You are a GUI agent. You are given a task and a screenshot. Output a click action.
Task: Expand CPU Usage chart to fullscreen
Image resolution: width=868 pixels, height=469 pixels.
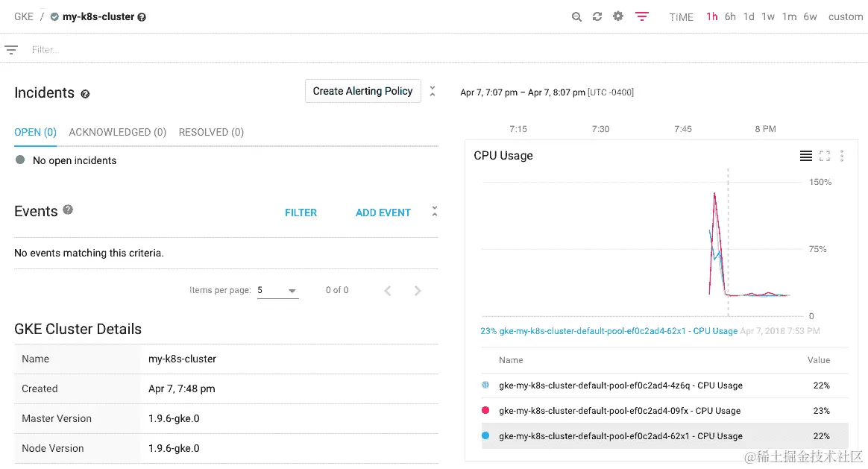click(x=825, y=156)
